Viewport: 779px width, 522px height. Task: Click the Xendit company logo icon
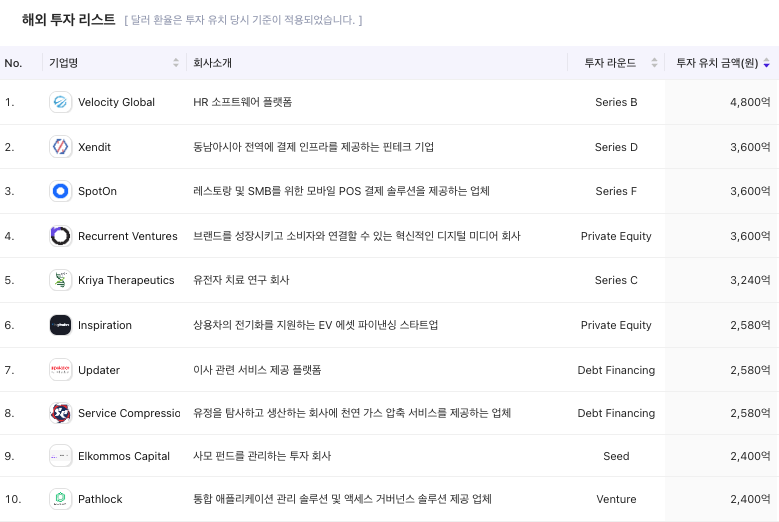tap(61, 147)
